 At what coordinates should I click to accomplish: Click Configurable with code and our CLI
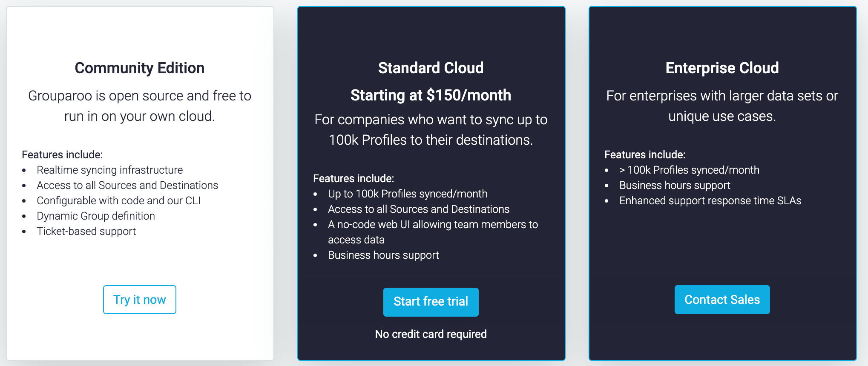point(118,200)
